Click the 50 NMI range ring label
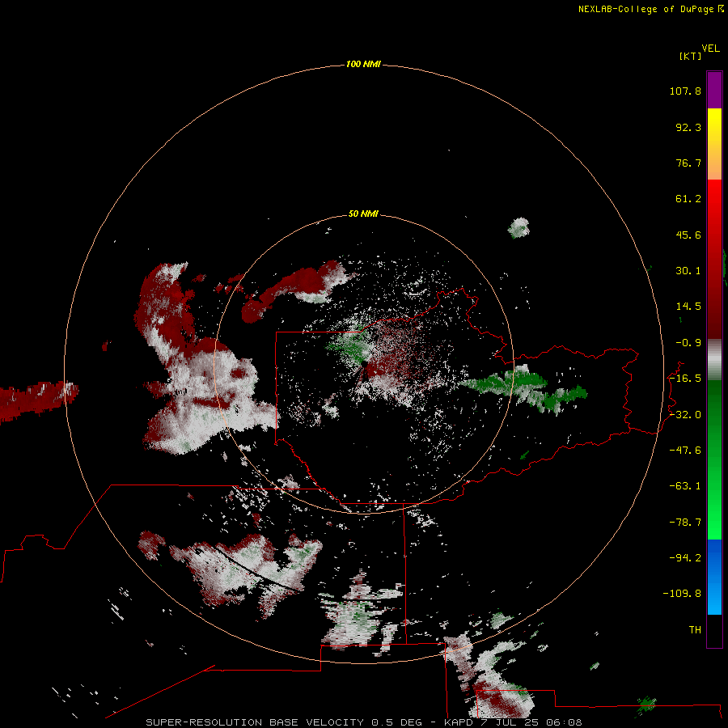This screenshot has height=728, width=728. coord(363,214)
